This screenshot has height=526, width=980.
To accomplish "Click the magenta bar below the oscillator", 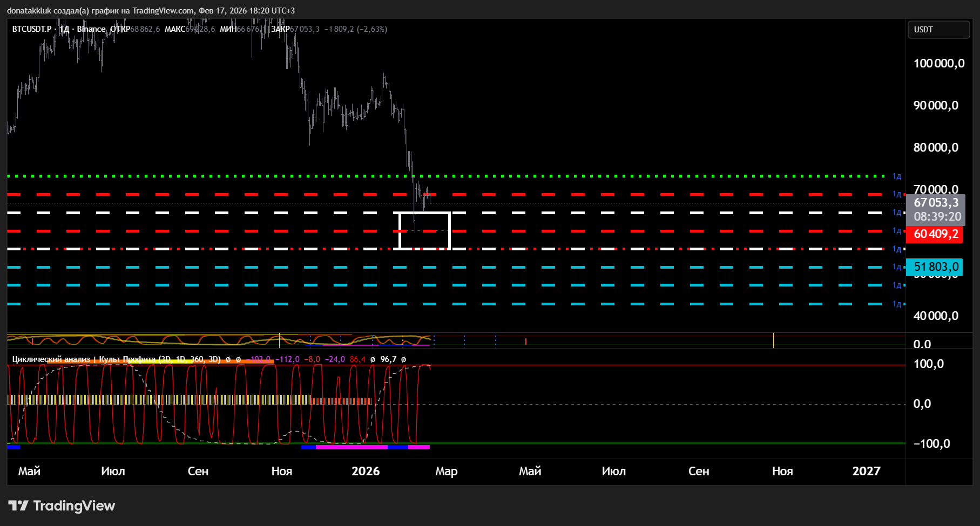I will (x=351, y=447).
